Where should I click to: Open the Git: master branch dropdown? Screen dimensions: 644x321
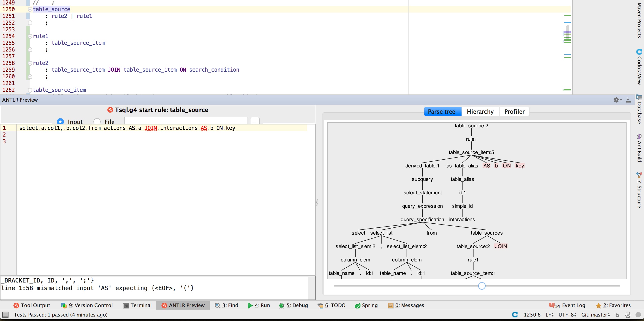596,315
